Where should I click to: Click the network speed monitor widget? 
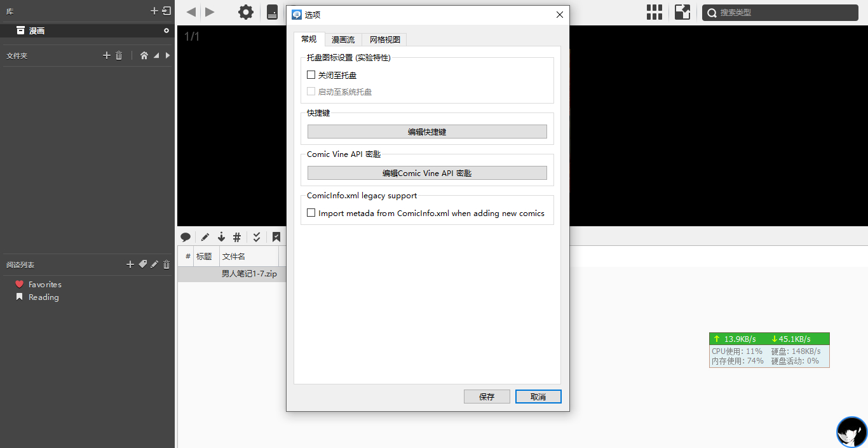pyautogui.click(x=770, y=350)
